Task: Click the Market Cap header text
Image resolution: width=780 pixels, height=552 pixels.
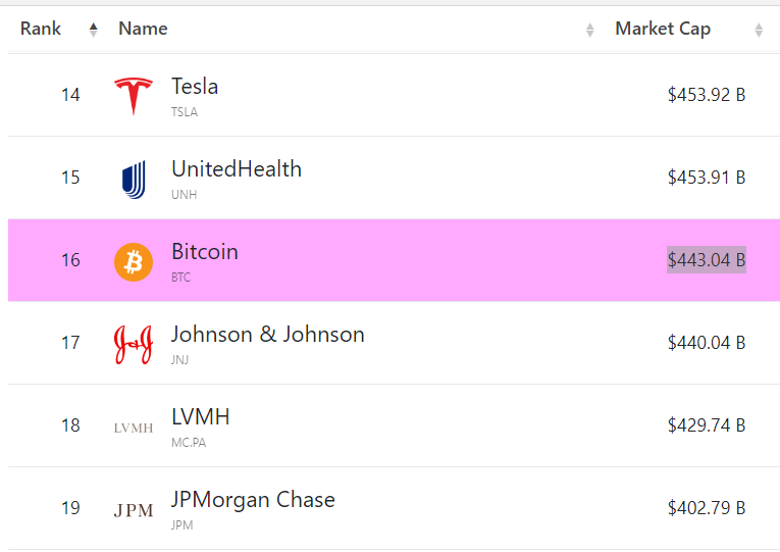Action: pos(662,29)
